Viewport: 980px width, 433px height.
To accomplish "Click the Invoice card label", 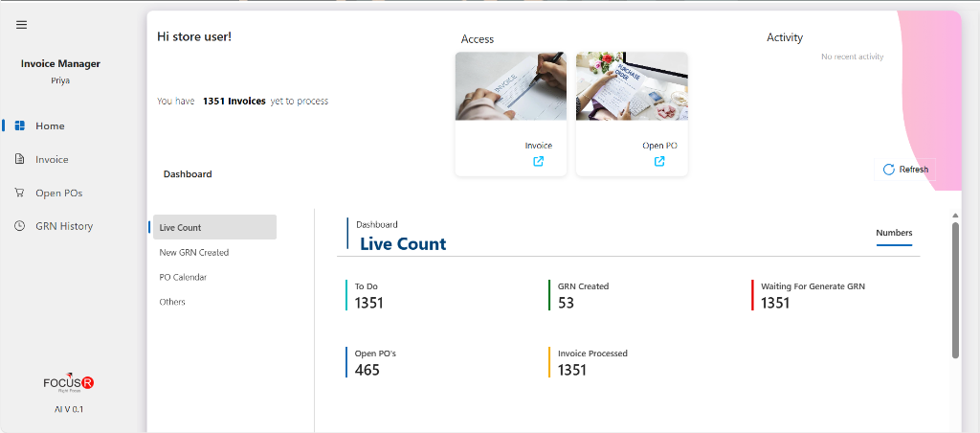I will [539, 146].
